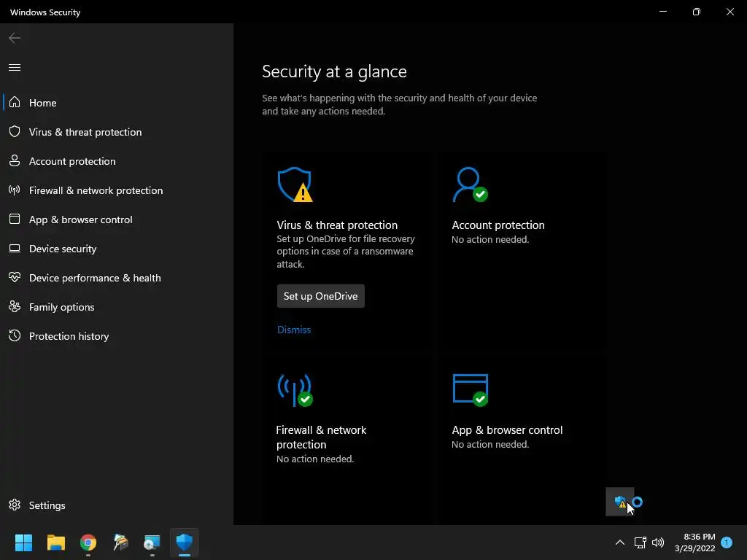Viewport: 747px width, 560px height.
Task: Open the notification badge showing 1
Action: click(727, 542)
